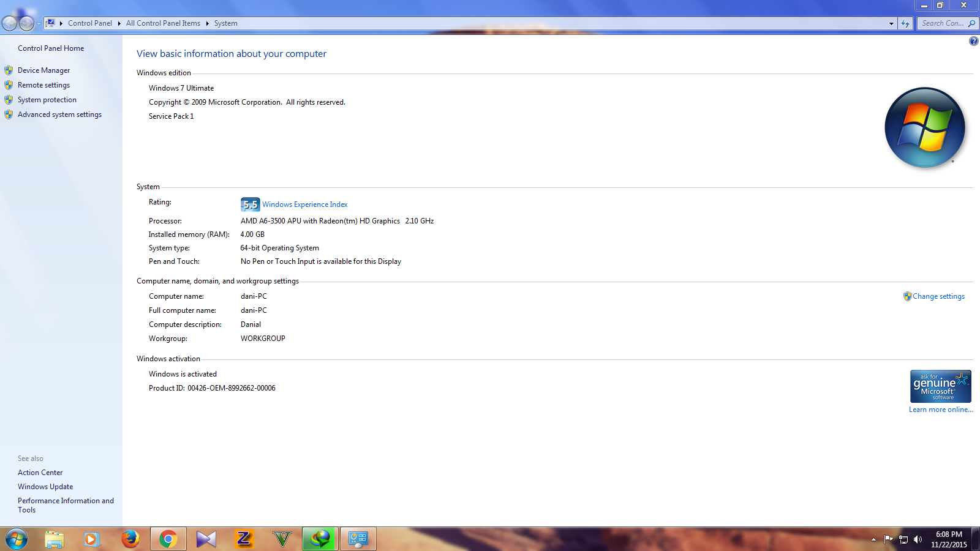Click the Windows 7 Ultimate edition text
This screenshot has width=980, height=551.
(181, 88)
